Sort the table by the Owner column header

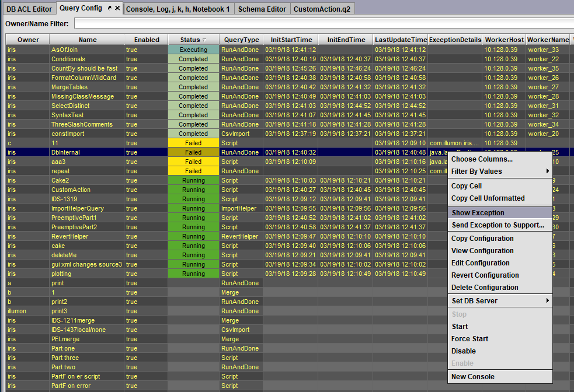28,40
